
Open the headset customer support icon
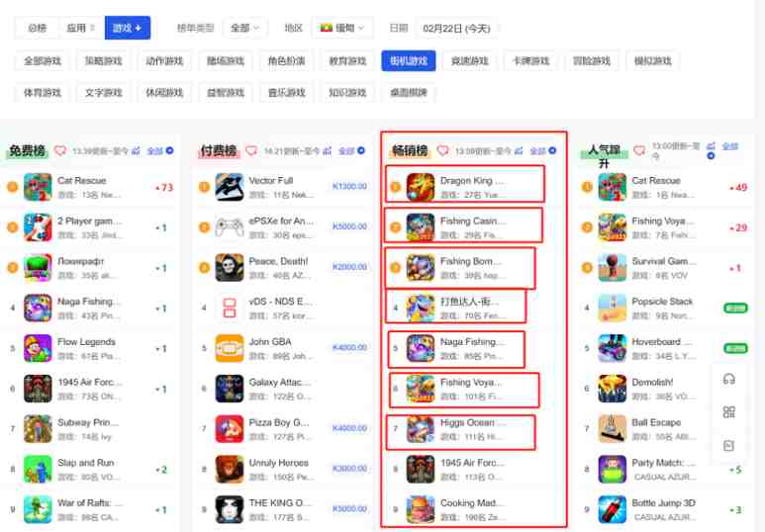729,379
